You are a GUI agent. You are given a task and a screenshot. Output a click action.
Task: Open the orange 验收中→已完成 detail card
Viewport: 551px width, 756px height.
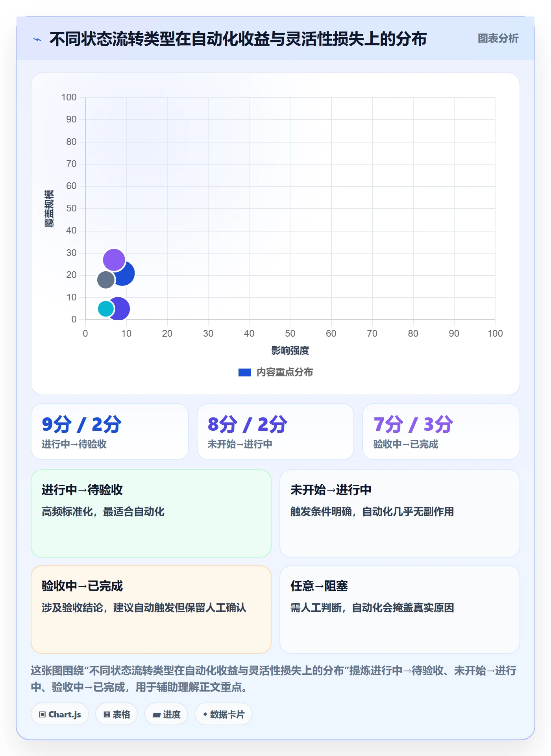coord(151,610)
